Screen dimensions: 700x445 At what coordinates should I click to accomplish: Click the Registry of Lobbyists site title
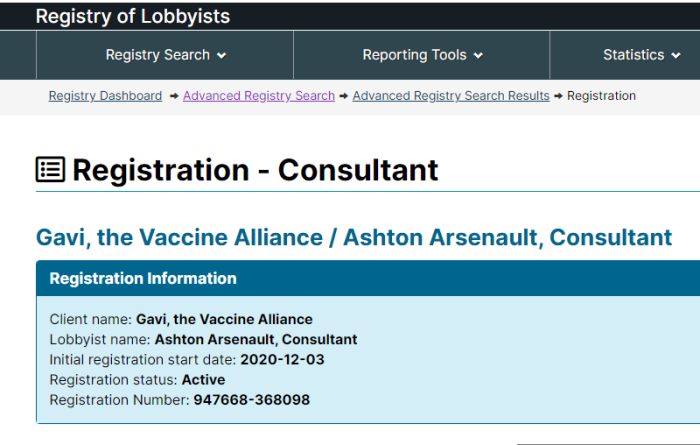coord(133,17)
